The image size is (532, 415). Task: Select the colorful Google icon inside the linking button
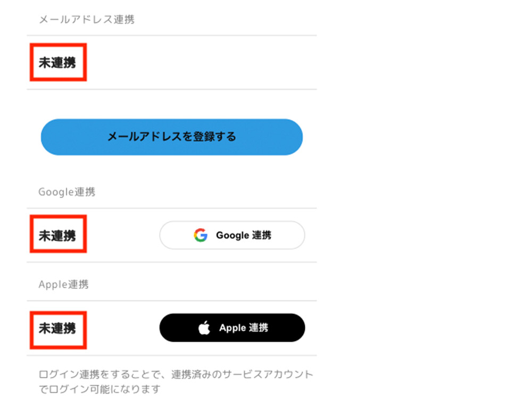tap(201, 235)
